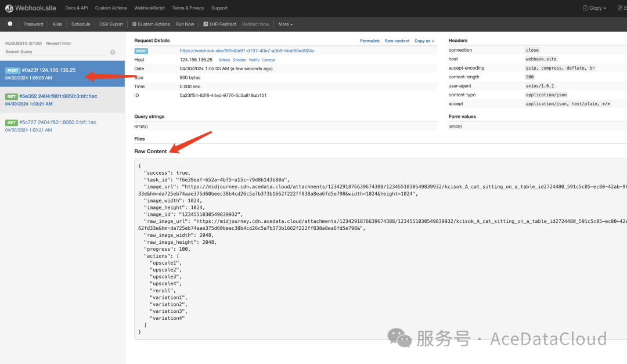This screenshot has height=364, width=627.
Task: Open the webhook.site request URL link
Action: click(x=247, y=51)
